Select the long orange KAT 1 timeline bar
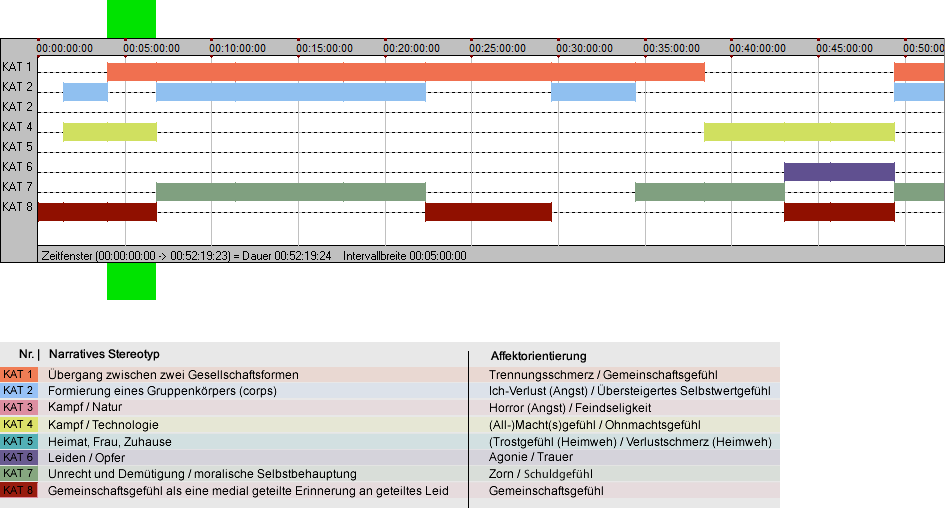 tap(406, 72)
